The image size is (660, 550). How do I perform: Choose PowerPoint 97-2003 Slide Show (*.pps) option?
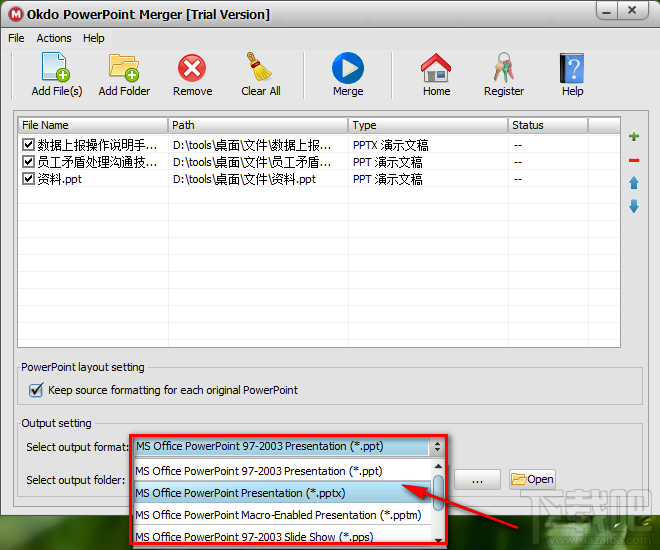pyautogui.click(x=282, y=536)
